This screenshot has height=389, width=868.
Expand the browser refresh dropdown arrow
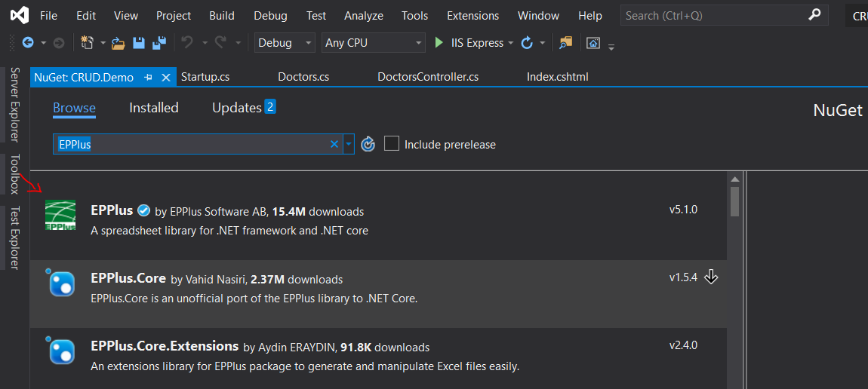click(543, 42)
